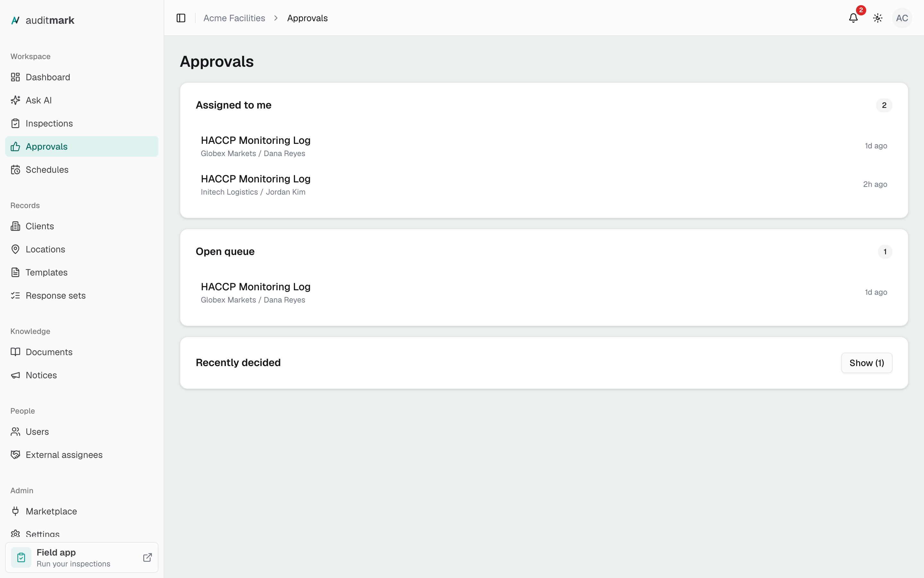The image size is (924, 578).
Task: Open the notifications bell
Action: pos(853,18)
